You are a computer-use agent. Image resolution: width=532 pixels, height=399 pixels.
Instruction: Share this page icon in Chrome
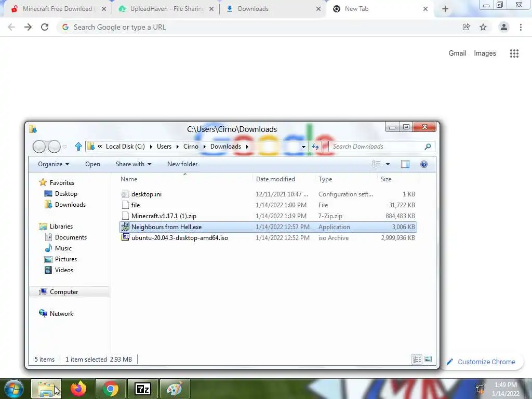coord(466,27)
